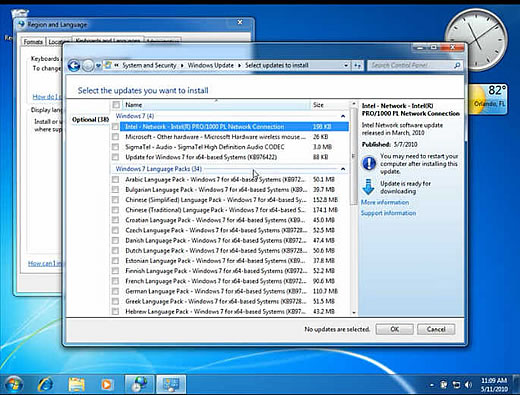Open the volume speaker icon in tray
This screenshot has width=520, height=395.
coord(468,385)
